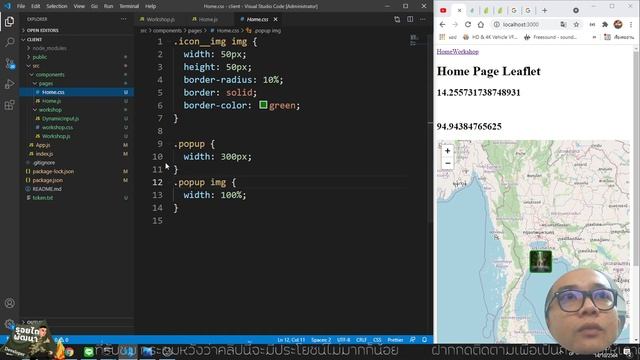The height and width of the screenshot is (360, 640).
Task: Open package.json in the file tree
Action: pyautogui.click(x=48, y=180)
